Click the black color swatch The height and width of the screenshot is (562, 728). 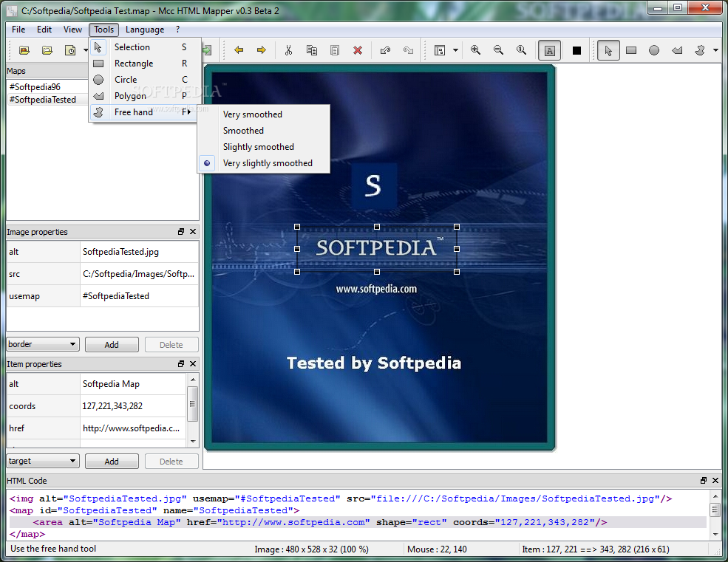coord(576,50)
